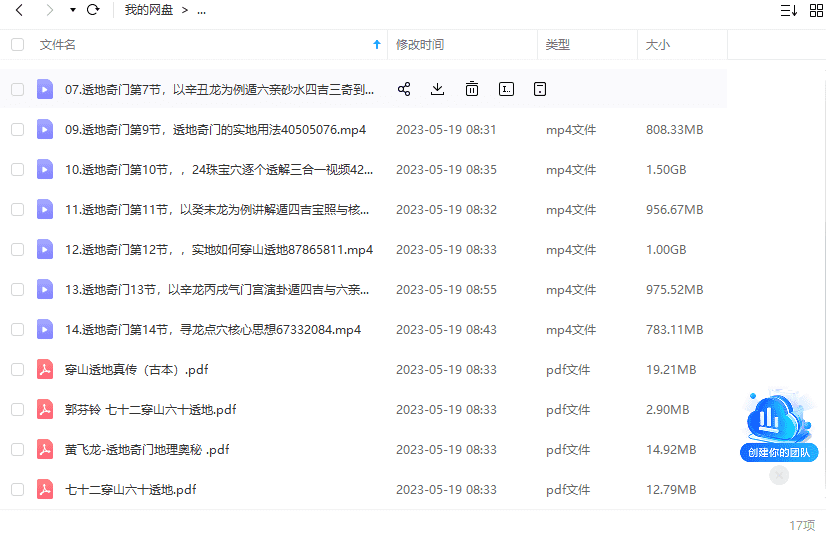Click the share icon on the hovered file row
The width and height of the screenshot is (826, 543).
404,89
